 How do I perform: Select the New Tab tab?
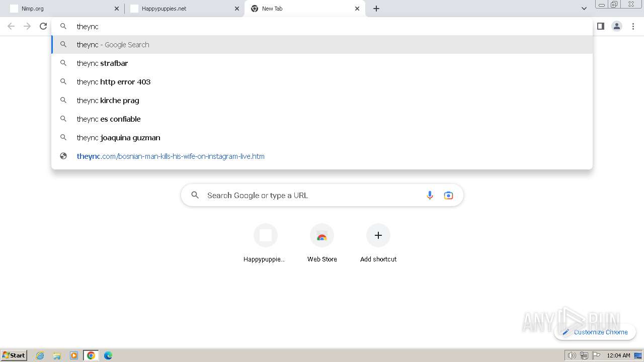click(305, 9)
